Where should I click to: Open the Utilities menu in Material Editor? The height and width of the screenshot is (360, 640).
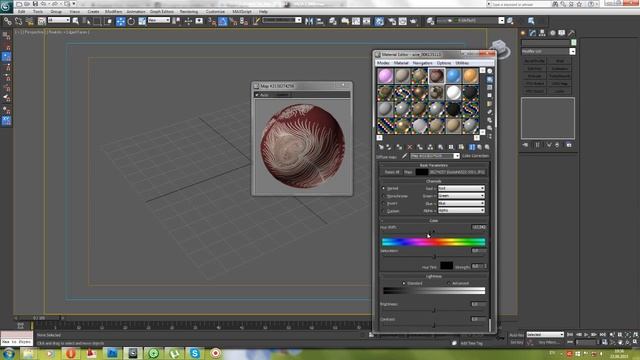click(462, 63)
